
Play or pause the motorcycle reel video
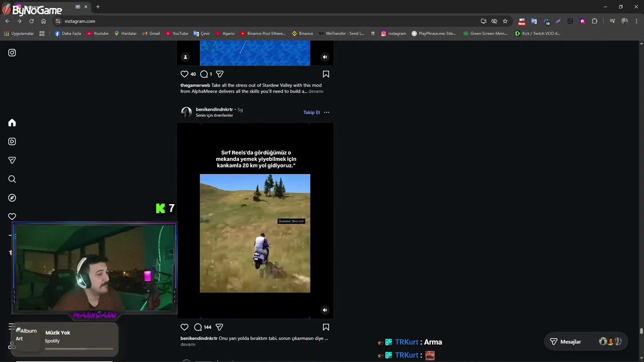pyautogui.click(x=255, y=220)
